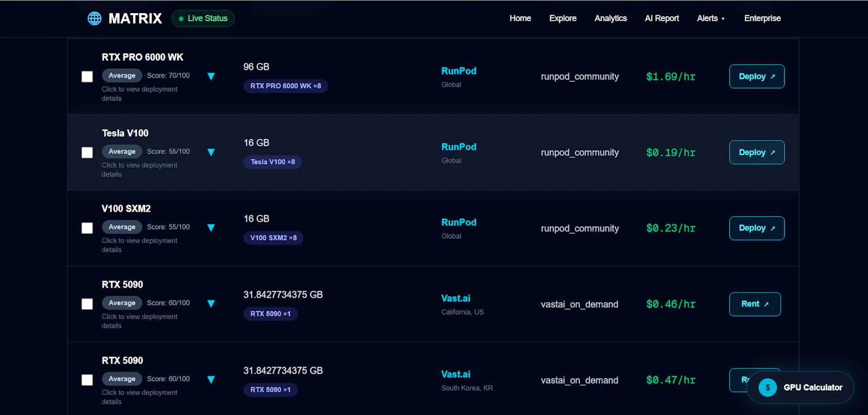This screenshot has height=415, width=868.
Task: Select the V100 SXM2 row checkbox
Action: pyautogui.click(x=87, y=228)
